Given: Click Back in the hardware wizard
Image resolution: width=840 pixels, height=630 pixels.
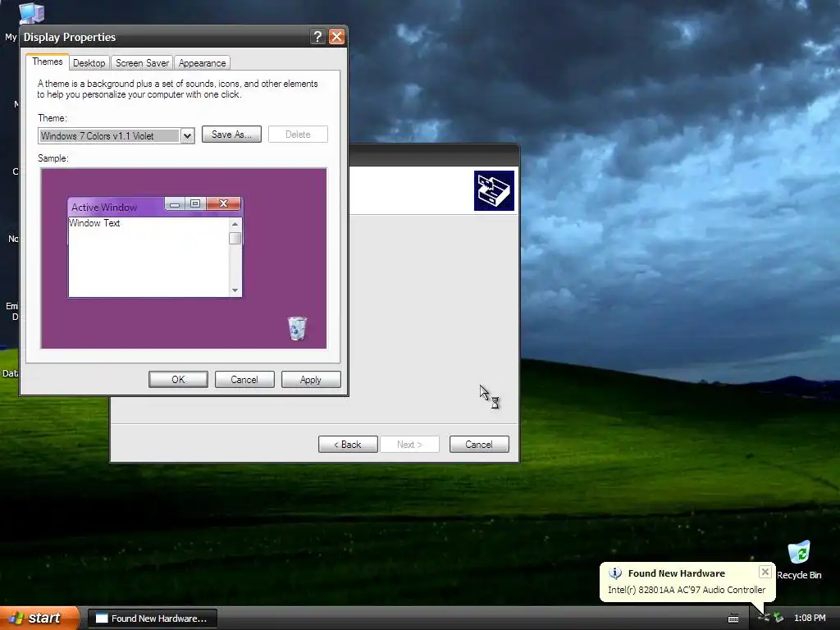Looking at the screenshot, I should point(348,444).
